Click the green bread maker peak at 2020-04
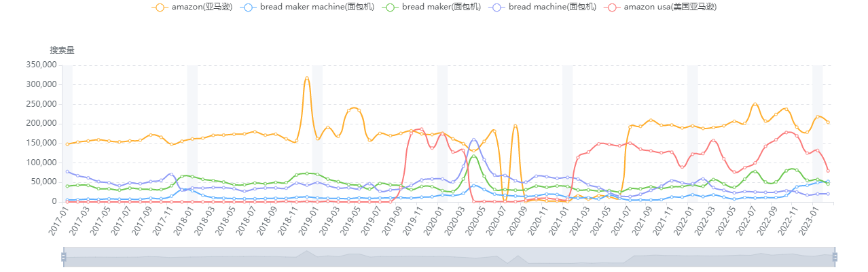The image size is (868, 272). pos(473,156)
